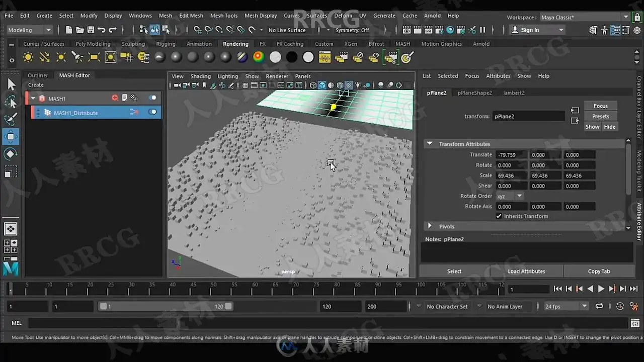Image resolution: width=644 pixels, height=362 pixels.
Task: Click the transform name field pPlane2
Action: pos(528,116)
